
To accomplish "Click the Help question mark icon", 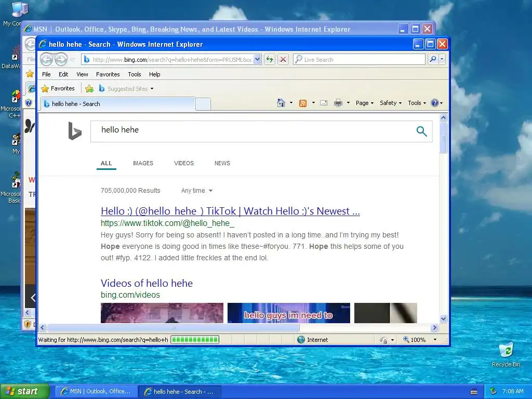I will [x=434, y=103].
